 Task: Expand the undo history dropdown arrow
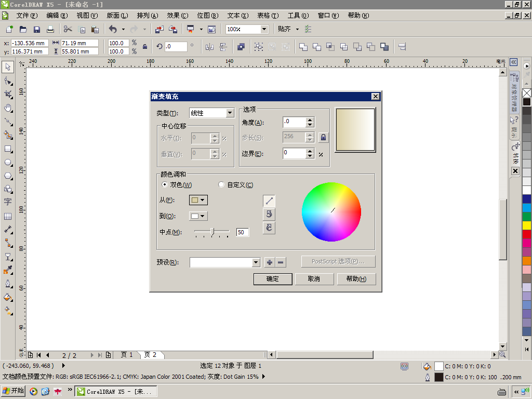[123, 30]
